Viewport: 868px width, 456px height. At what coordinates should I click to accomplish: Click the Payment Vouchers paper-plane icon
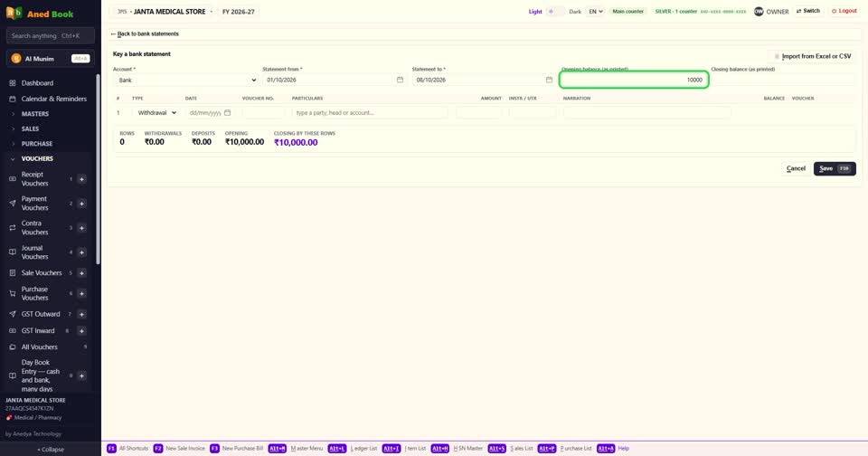point(12,204)
